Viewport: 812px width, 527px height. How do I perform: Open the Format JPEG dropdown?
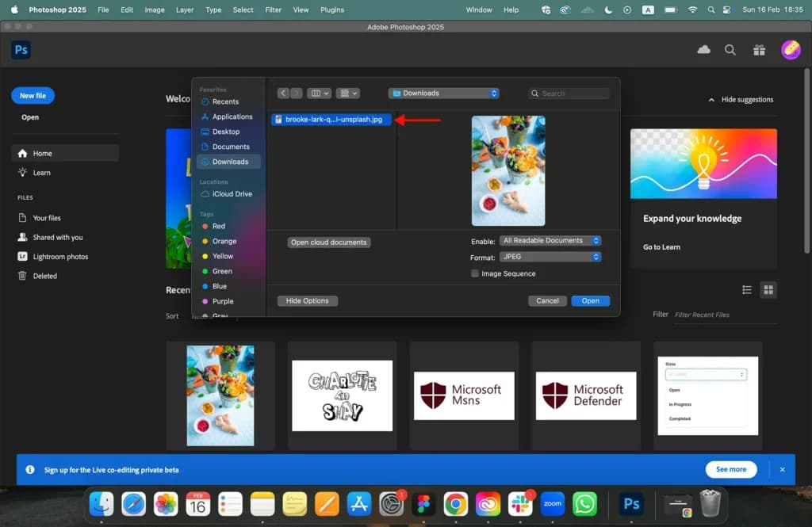point(550,257)
